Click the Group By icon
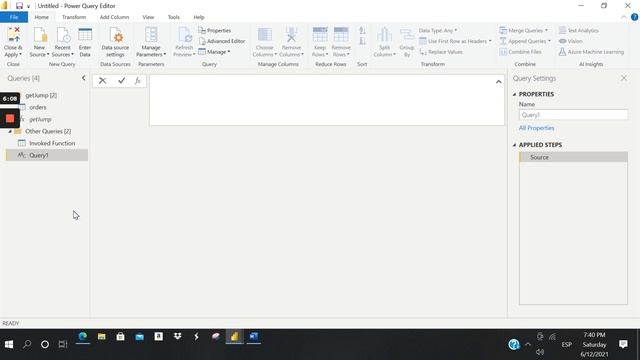The image size is (640, 360). 407,35
